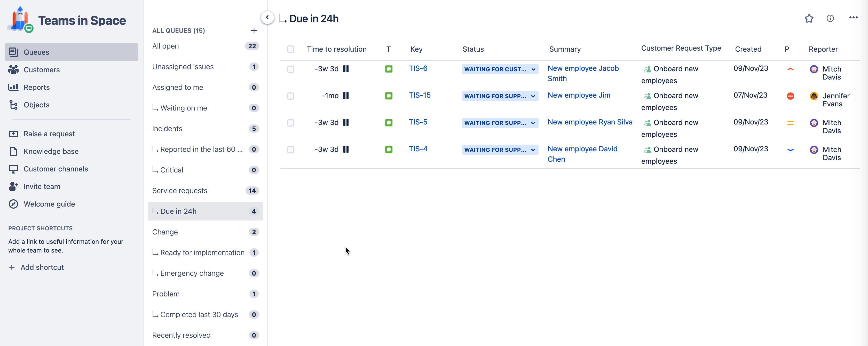Sort by Time to resolution column
This screenshot has width=868, height=346.
pyautogui.click(x=336, y=49)
